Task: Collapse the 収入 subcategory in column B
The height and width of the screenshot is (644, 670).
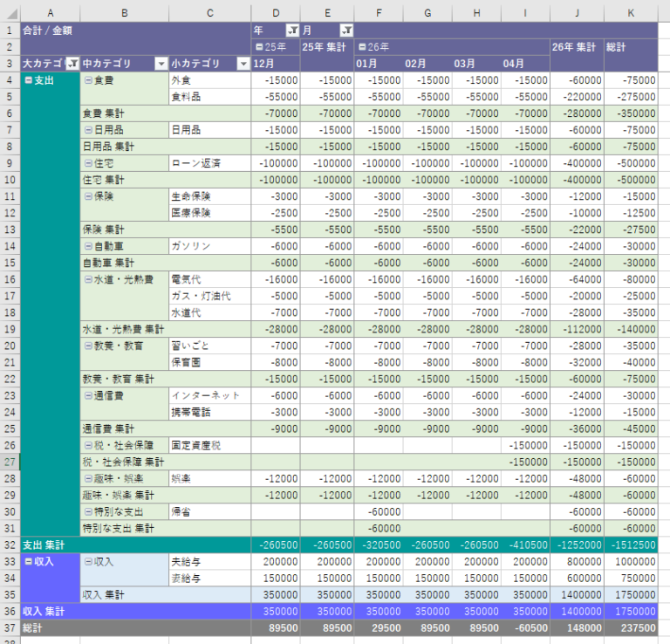Action: click(88, 561)
